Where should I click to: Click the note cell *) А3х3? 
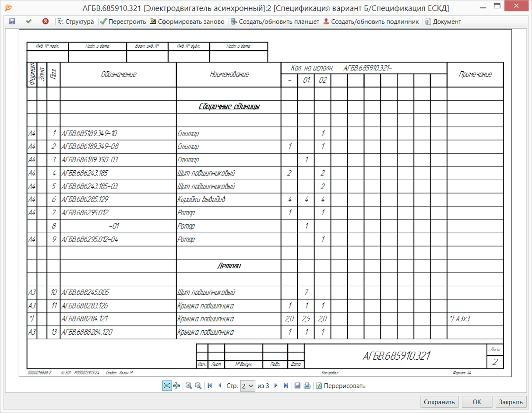[475, 318]
